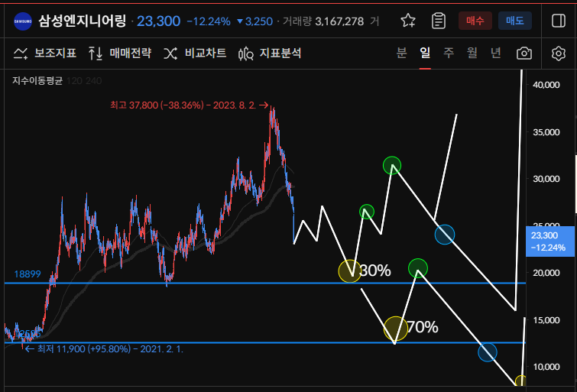
Task: Click the -12.24% change in header
Action: (209, 21)
